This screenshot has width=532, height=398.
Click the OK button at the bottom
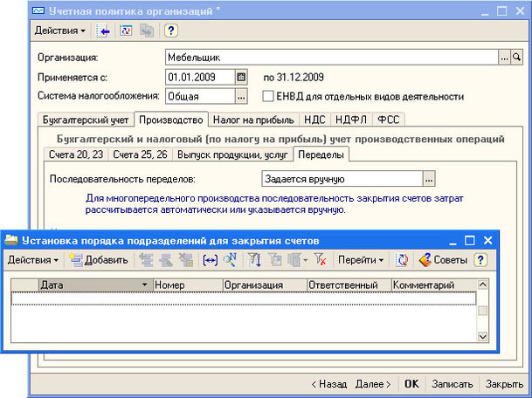(x=411, y=384)
